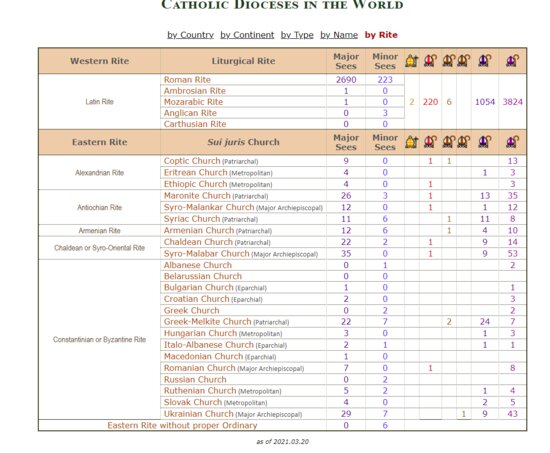550x453 pixels.
Task: Open the Slovak Church link
Action: (x=193, y=402)
